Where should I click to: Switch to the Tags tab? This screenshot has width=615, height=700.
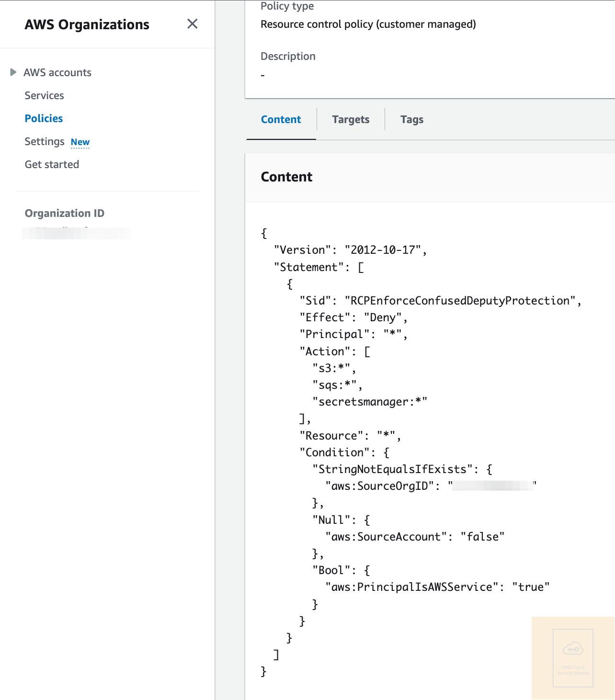[412, 120]
